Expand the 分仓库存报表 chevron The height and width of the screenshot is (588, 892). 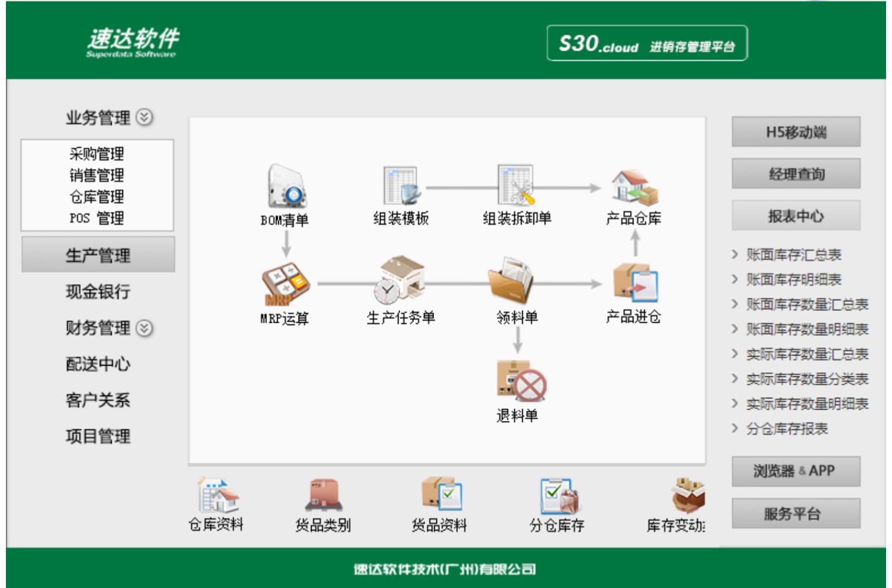coord(735,428)
